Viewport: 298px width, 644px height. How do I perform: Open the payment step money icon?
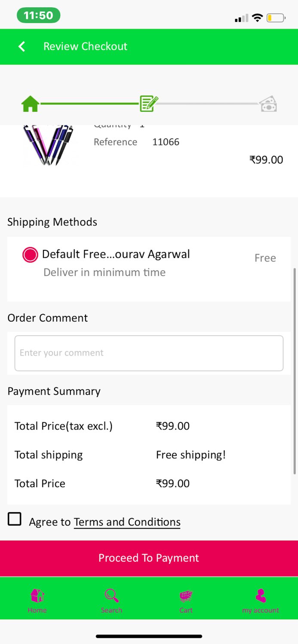pyautogui.click(x=269, y=103)
